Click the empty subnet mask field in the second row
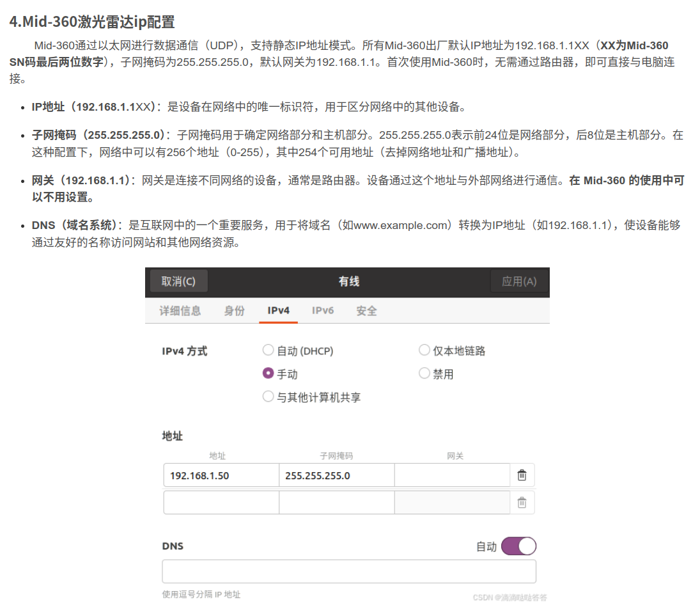This screenshot has width=700, height=609. click(x=337, y=503)
